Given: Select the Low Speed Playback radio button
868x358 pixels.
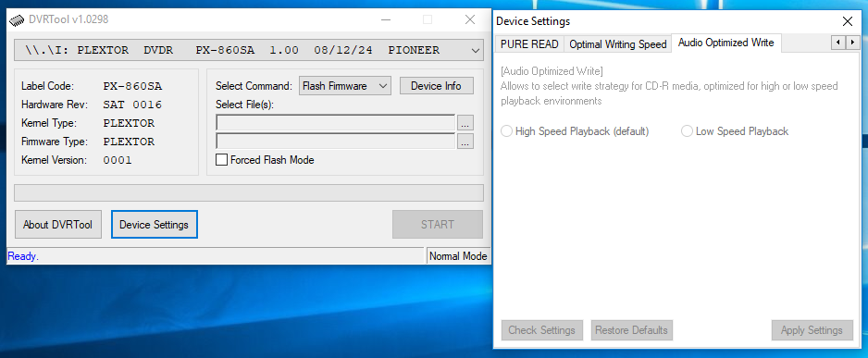Looking at the screenshot, I should [735, 131].
